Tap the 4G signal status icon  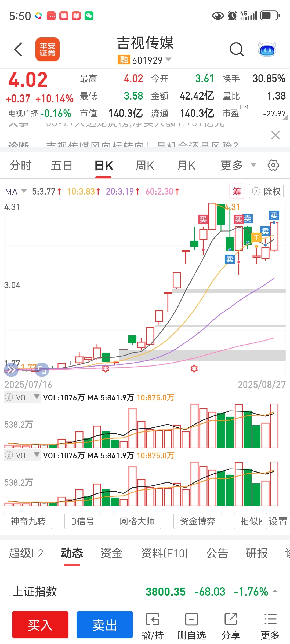[x=249, y=16]
